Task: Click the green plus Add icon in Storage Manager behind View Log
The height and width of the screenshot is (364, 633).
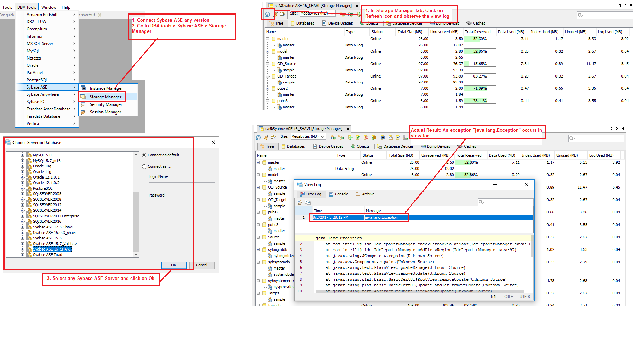Action: [x=350, y=137]
